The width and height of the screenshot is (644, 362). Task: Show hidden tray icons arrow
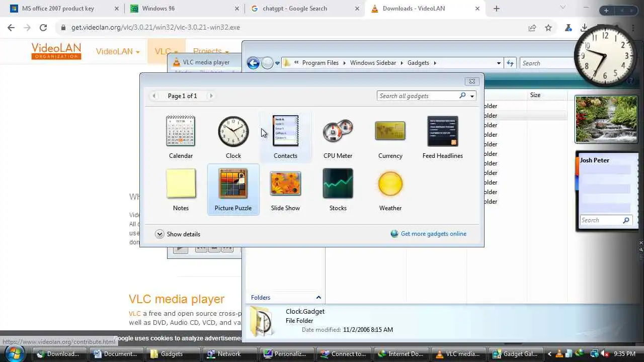(549, 354)
